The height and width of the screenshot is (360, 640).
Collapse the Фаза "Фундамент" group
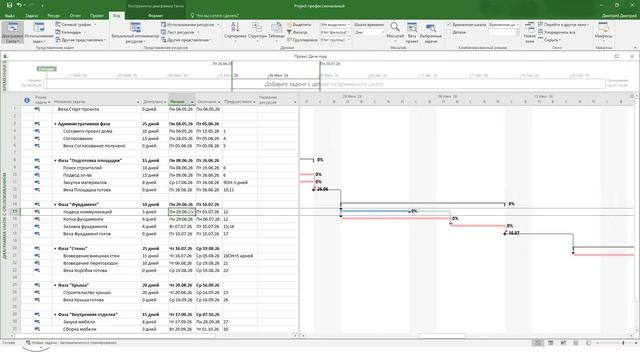tap(55, 204)
